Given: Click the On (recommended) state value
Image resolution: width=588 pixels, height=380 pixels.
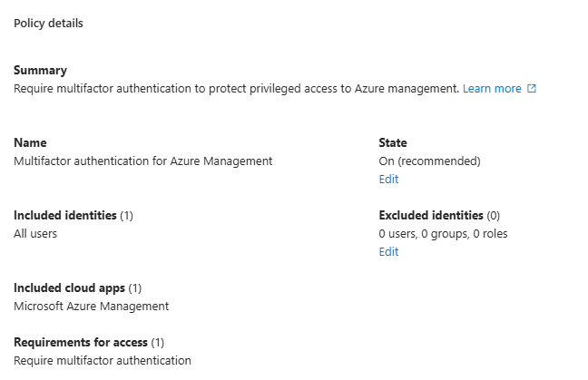Looking at the screenshot, I should [429, 161].
